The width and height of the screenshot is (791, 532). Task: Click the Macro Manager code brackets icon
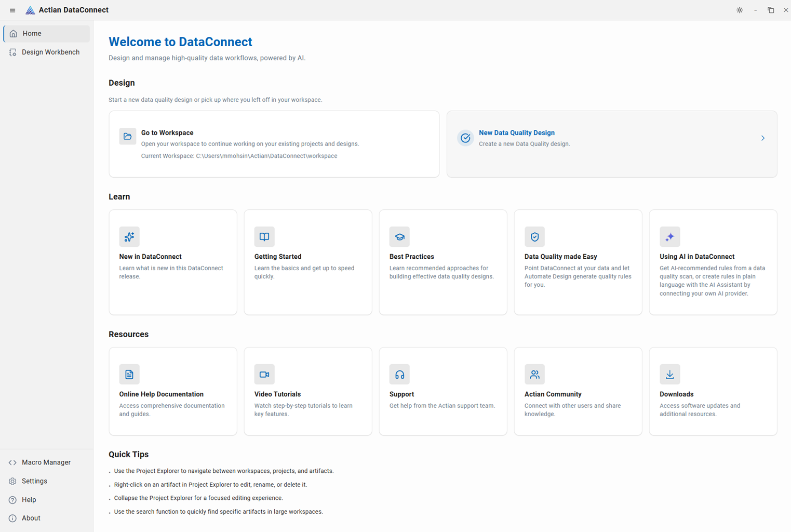(12, 462)
